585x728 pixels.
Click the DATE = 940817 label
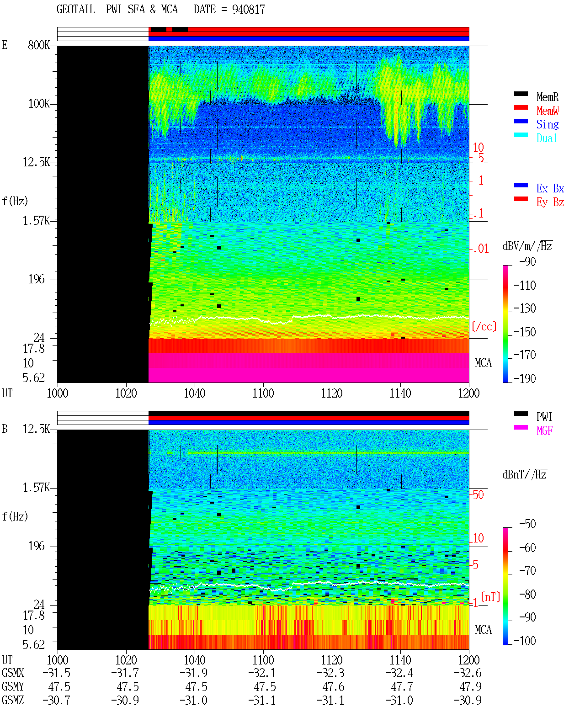coord(229,10)
